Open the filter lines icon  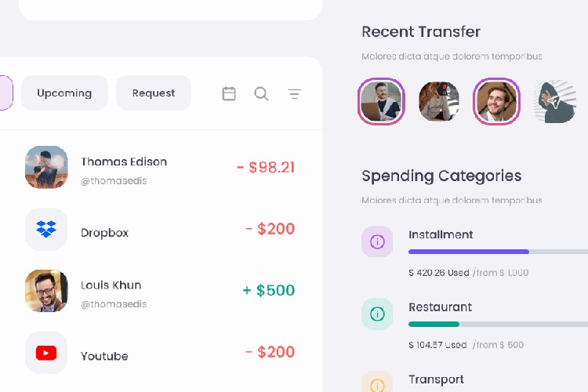click(294, 94)
